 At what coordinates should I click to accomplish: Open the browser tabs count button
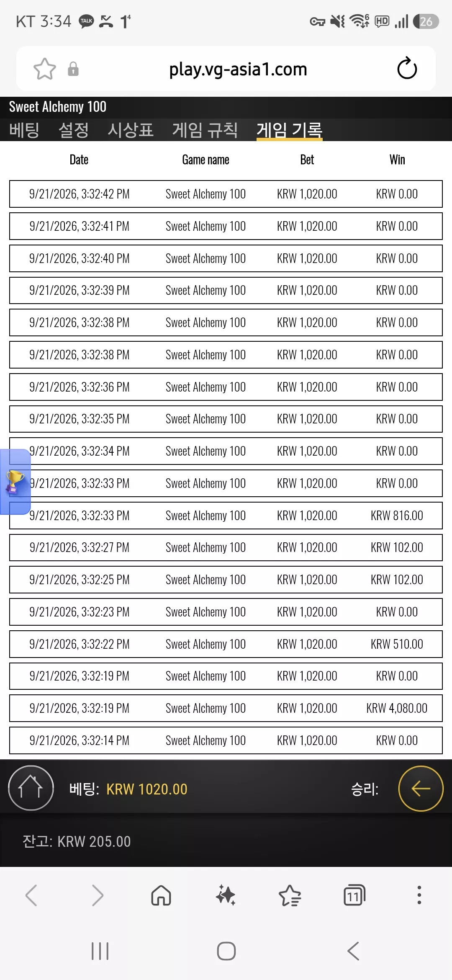tap(354, 895)
